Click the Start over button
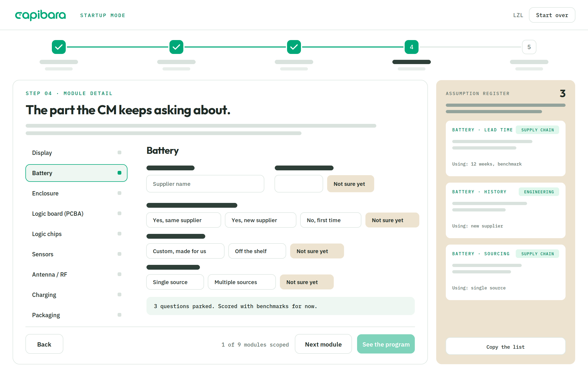588x377 pixels. pos(552,15)
